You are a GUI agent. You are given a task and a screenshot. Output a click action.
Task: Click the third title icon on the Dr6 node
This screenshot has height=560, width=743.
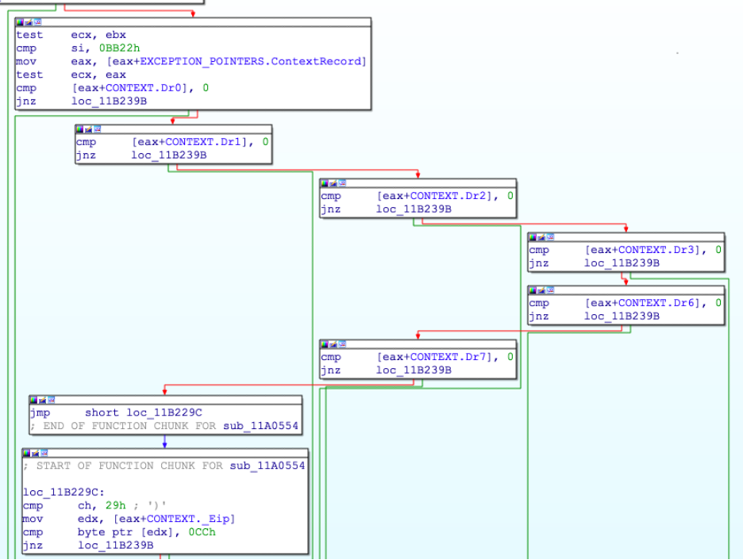549,290
